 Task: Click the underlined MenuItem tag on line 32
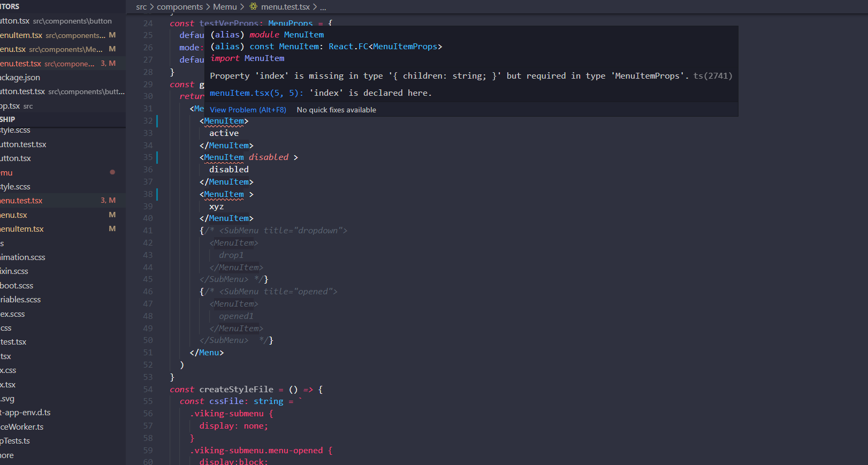[x=224, y=121]
